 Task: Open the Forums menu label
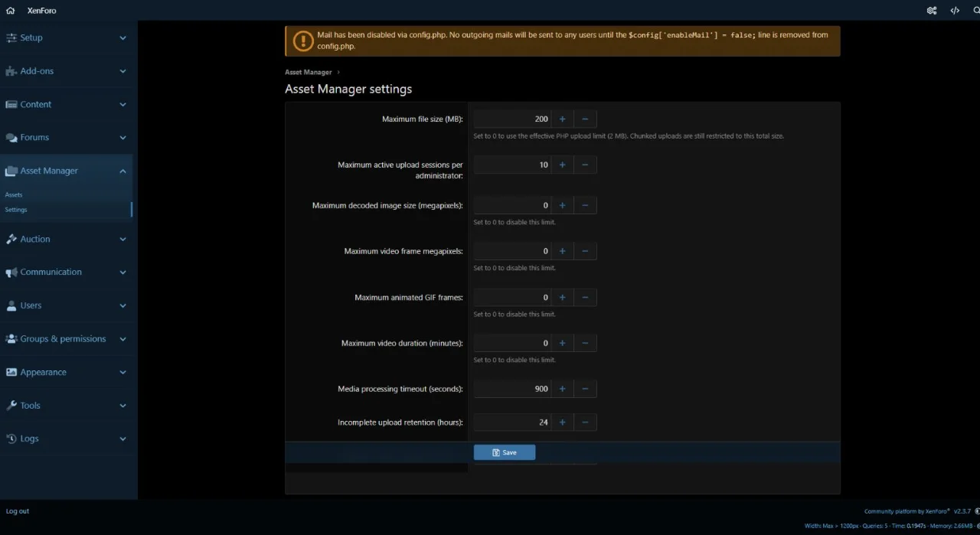[x=34, y=138]
